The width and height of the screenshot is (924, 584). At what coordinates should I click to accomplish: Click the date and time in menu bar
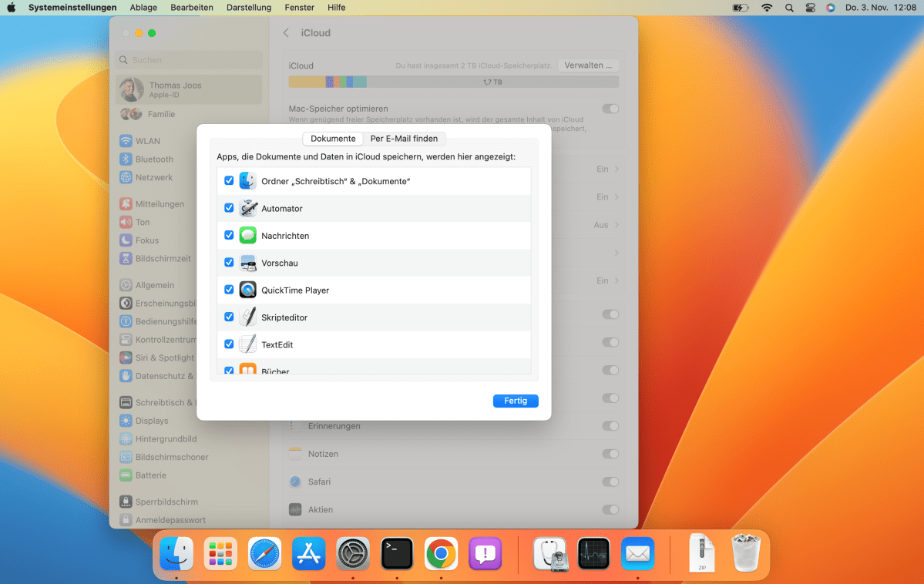(x=880, y=8)
